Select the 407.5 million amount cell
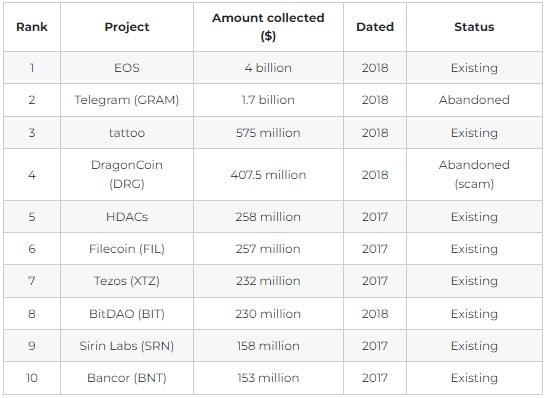545x398 pixels. [x=268, y=174]
